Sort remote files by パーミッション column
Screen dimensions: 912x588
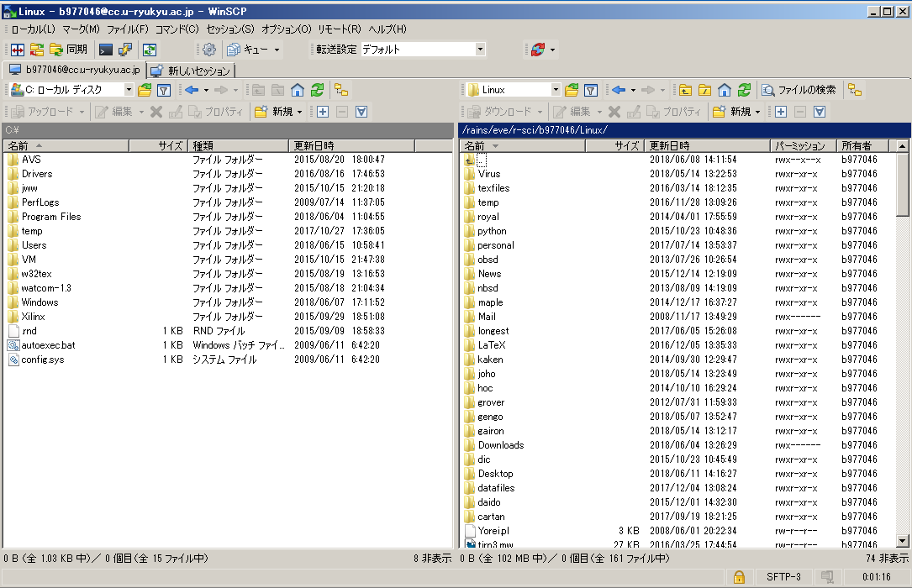coord(804,146)
